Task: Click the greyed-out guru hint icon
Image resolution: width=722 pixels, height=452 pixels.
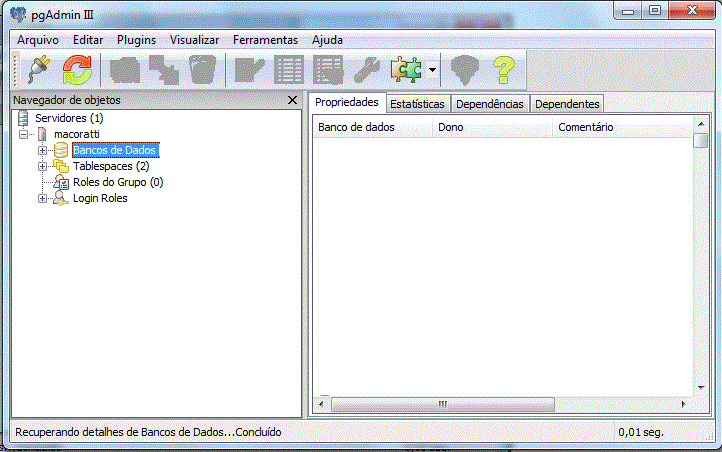Action: 465,70
